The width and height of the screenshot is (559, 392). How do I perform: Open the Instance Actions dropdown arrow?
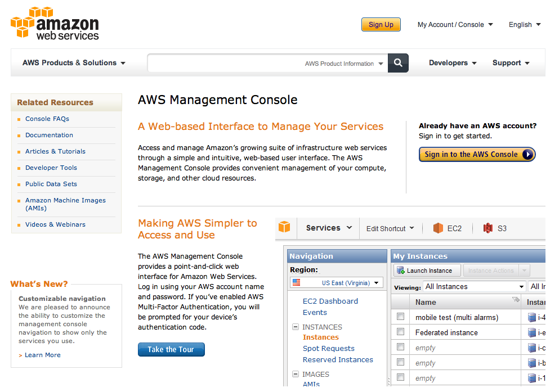(x=524, y=271)
